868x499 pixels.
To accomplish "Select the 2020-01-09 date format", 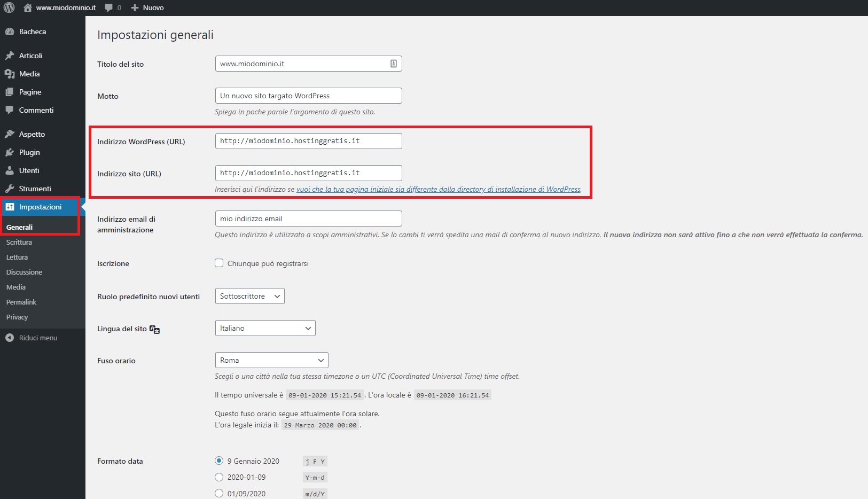I will (x=219, y=477).
